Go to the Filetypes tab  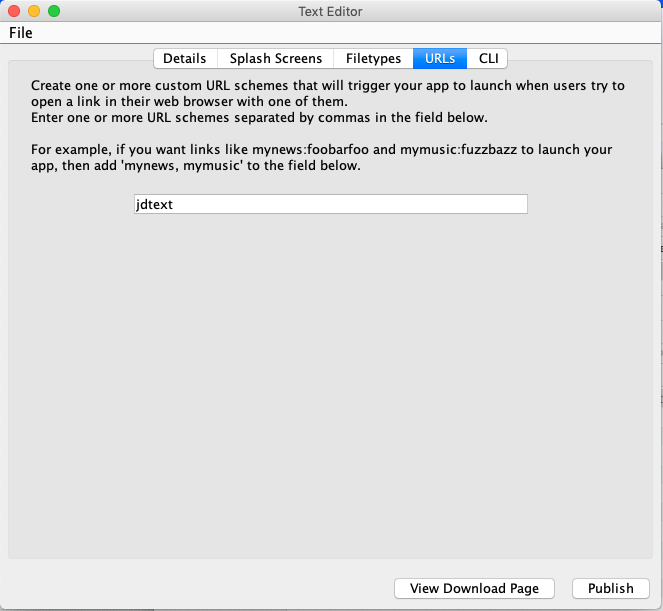pyautogui.click(x=373, y=59)
